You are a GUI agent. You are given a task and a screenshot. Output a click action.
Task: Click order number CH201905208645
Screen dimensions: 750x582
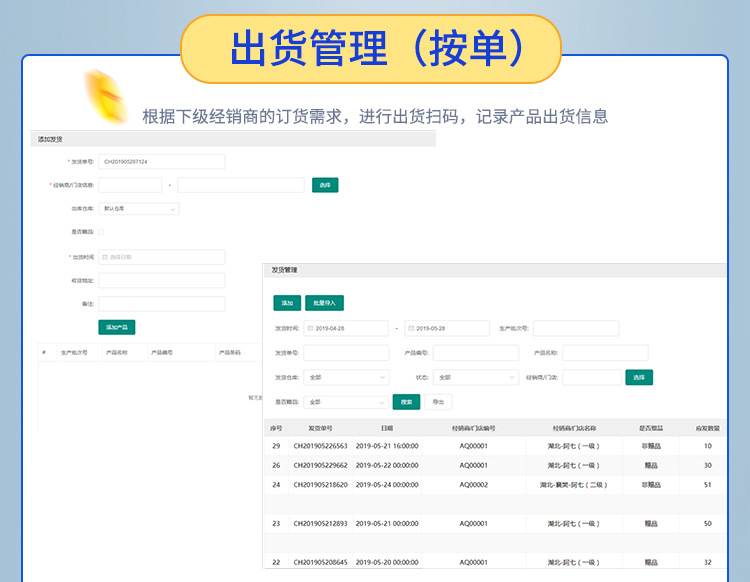tap(320, 562)
